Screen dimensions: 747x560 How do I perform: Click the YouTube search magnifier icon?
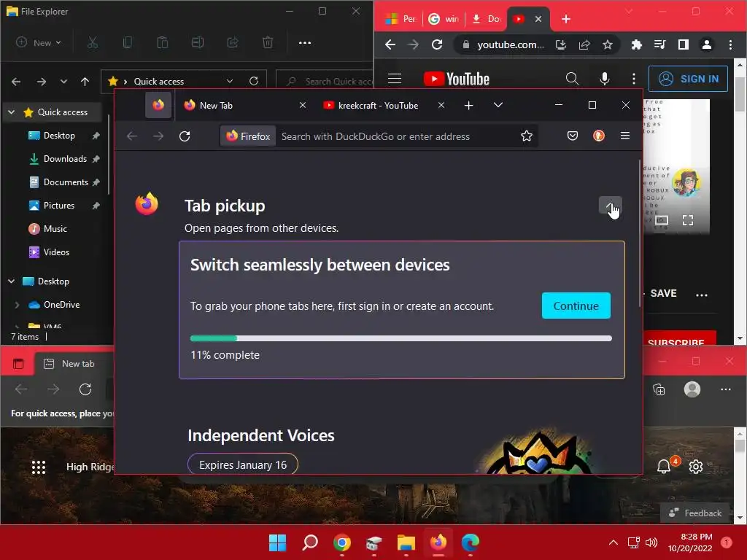572,79
